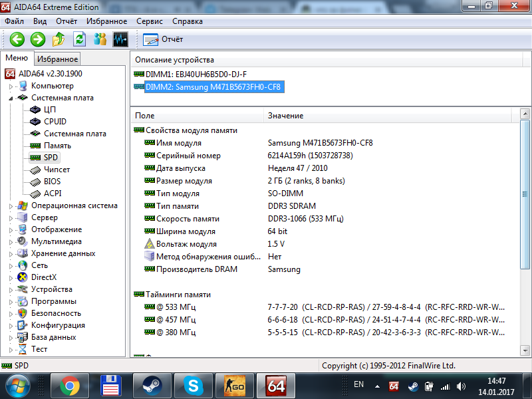Open the users icon in toolbar

[100, 39]
